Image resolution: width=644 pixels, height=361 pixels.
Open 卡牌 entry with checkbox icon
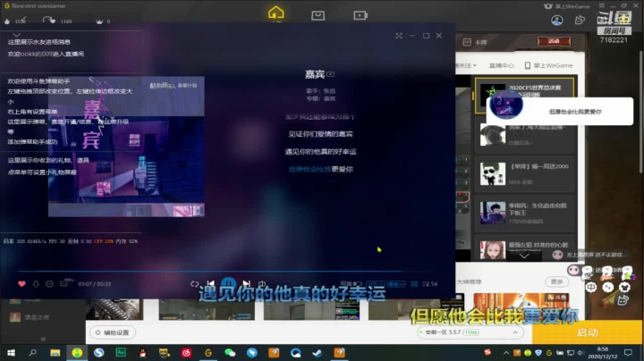pyautogui.click(x=475, y=42)
